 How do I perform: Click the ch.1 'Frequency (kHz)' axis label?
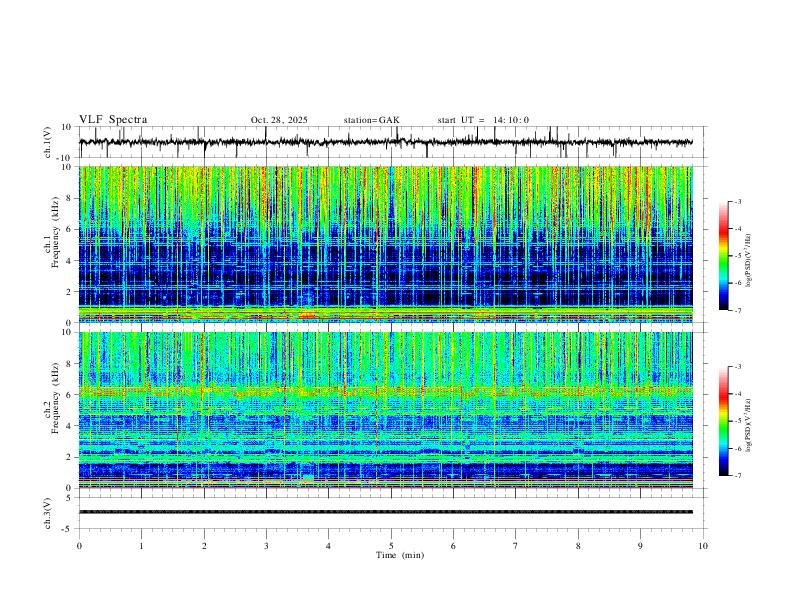click(56, 232)
